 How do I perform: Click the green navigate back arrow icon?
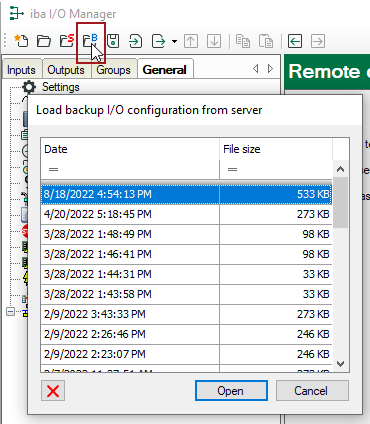[x=295, y=41]
